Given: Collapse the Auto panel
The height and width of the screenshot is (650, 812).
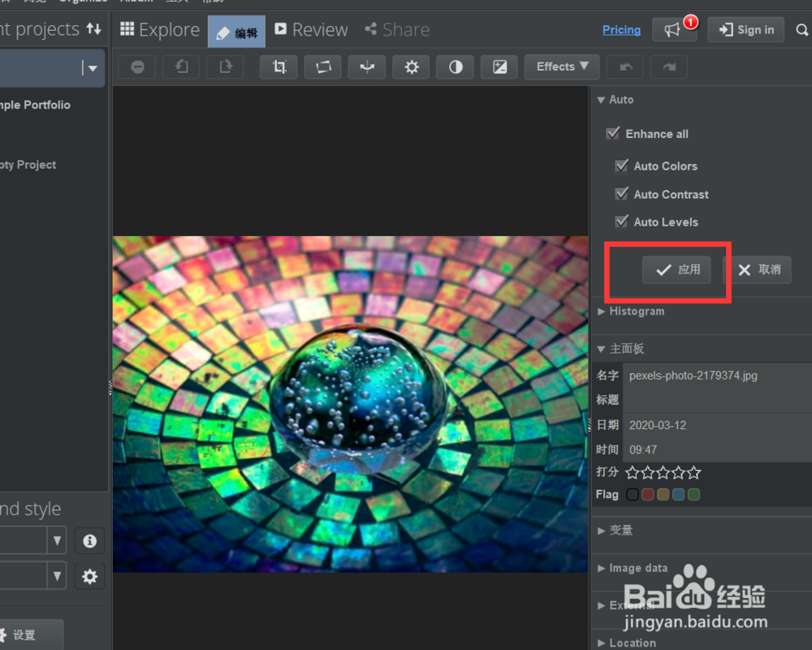Looking at the screenshot, I should pos(601,100).
